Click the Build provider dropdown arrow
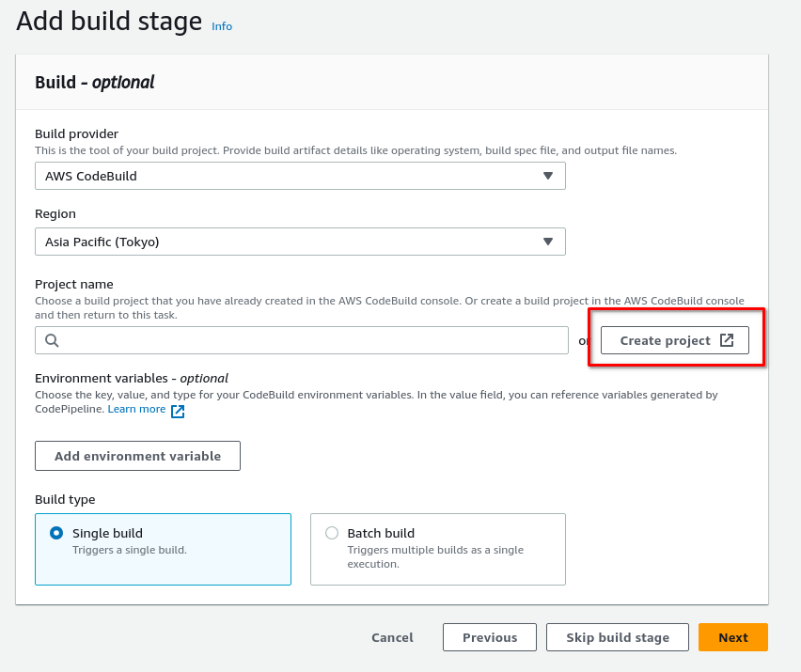The height and width of the screenshot is (672, 801). pos(548,176)
